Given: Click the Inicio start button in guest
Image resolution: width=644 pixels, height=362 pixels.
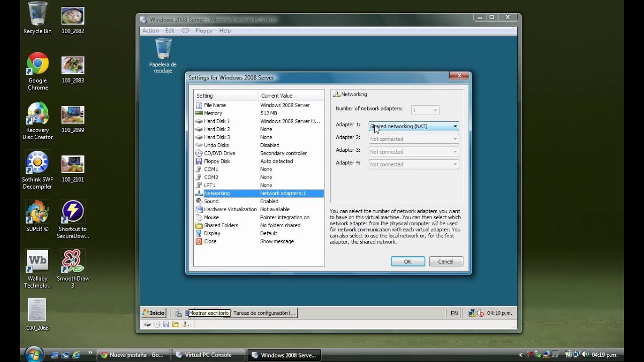Looking at the screenshot, I should click(153, 313).
